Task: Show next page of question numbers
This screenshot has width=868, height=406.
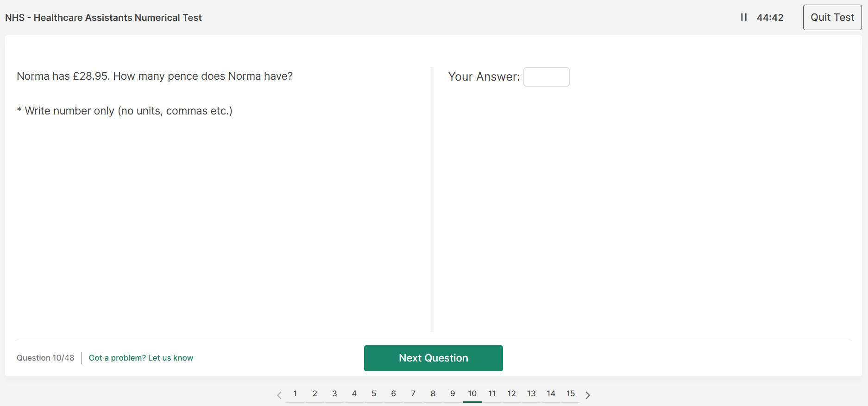Action: [588, 395]
